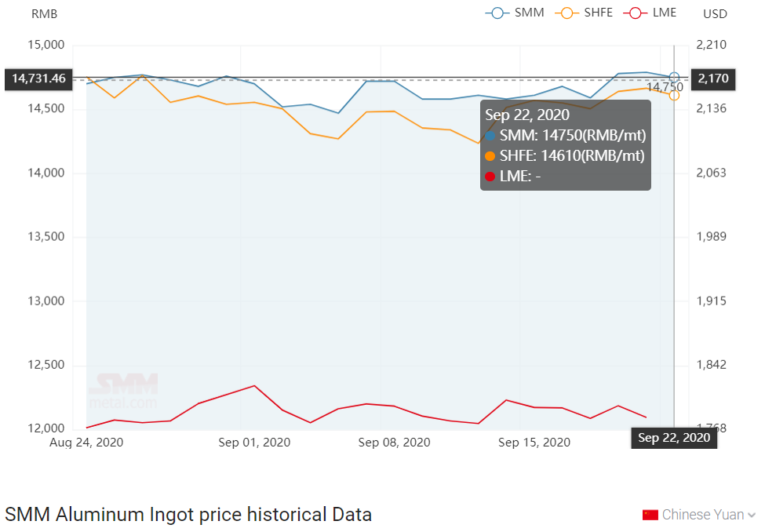Toggle the SHFE series in the legend
765x532 pixels.
point(584,13)
